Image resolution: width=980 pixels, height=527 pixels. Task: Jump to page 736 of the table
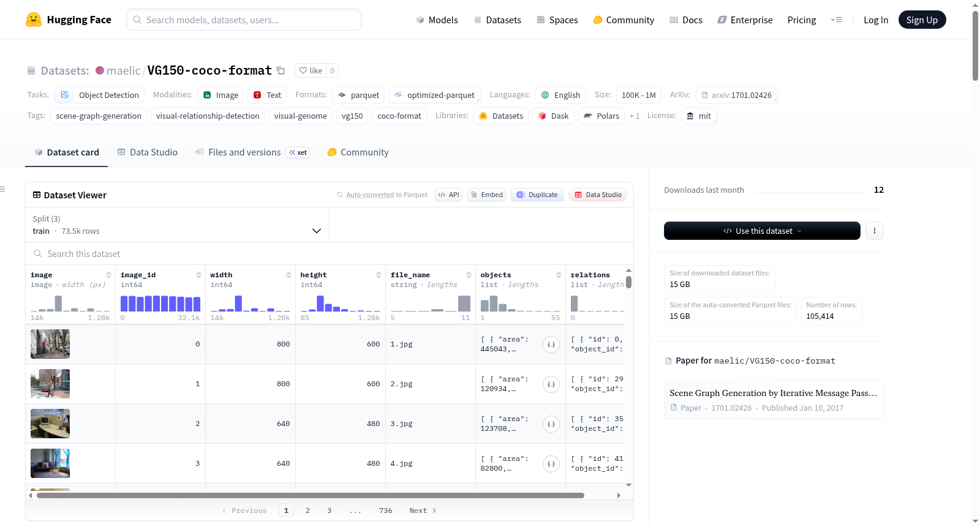386,510
